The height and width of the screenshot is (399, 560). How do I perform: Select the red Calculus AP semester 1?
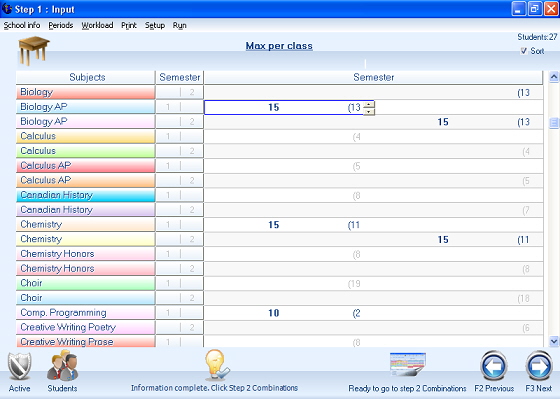pyautogui.click(x=86, y=165)
